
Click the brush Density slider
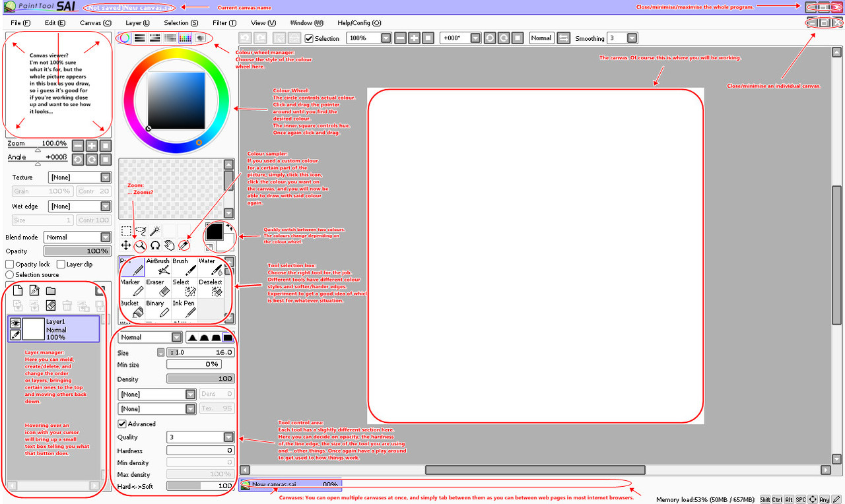point(200,379)
